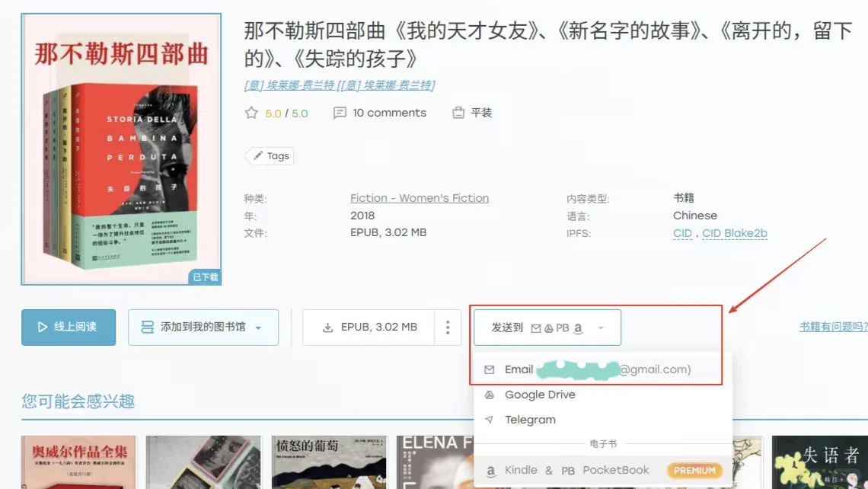Click the star rating icon
Image resolution: width=868 pixels, height=489 pixels.
point(251,113)
